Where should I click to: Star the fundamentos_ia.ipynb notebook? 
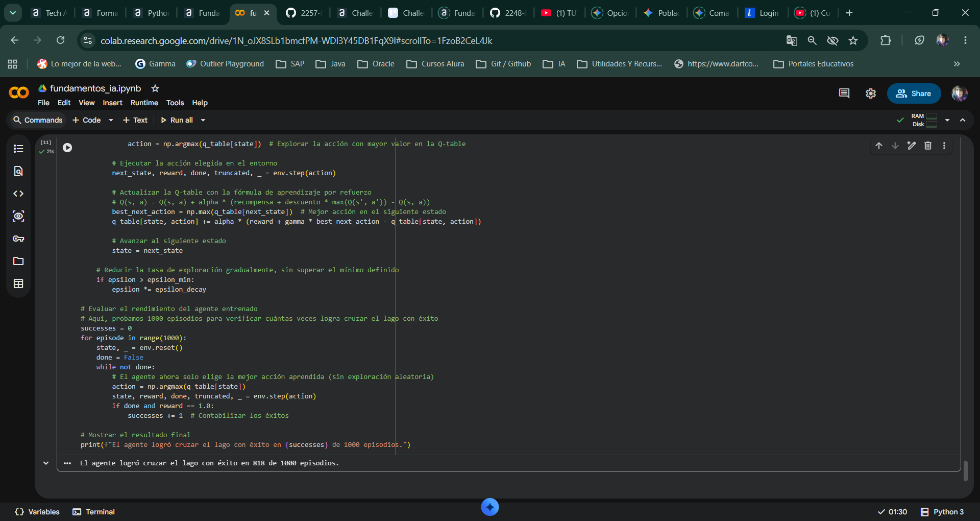tap(155, 88)
